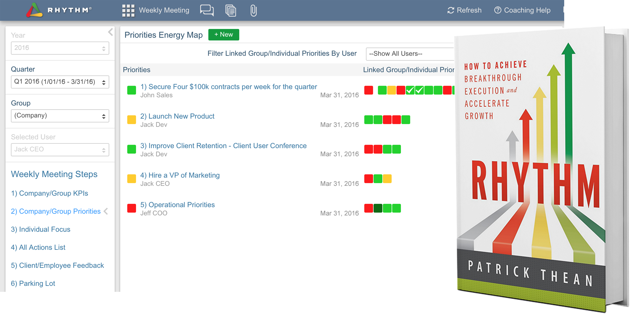This screenshot has height=333, width=644.
Task: Click first red linked square in Secure Four row
Action: pos(369,90)
